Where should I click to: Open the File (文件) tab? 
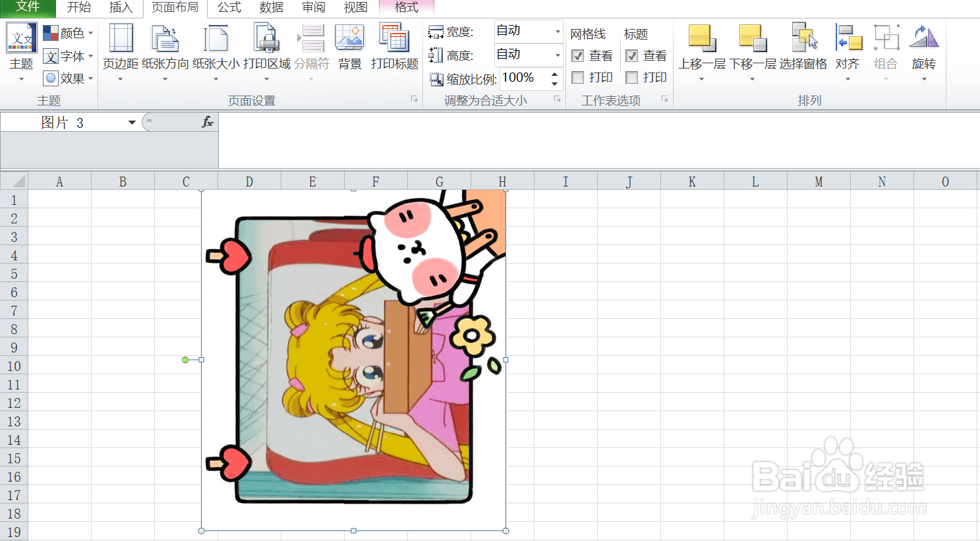click(28, 7)
